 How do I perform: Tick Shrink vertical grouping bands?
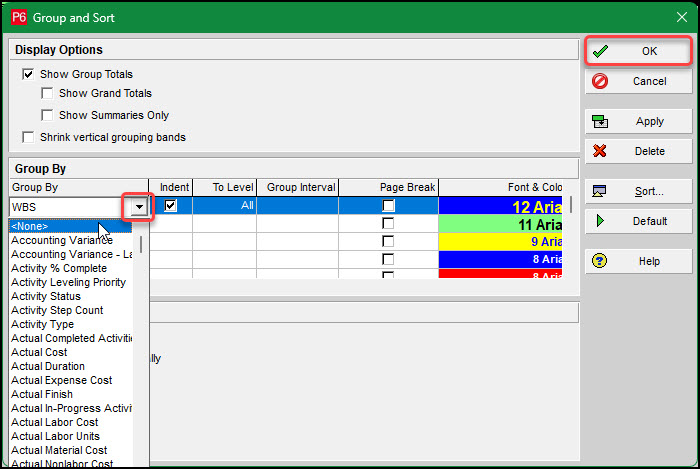(28, 137)
